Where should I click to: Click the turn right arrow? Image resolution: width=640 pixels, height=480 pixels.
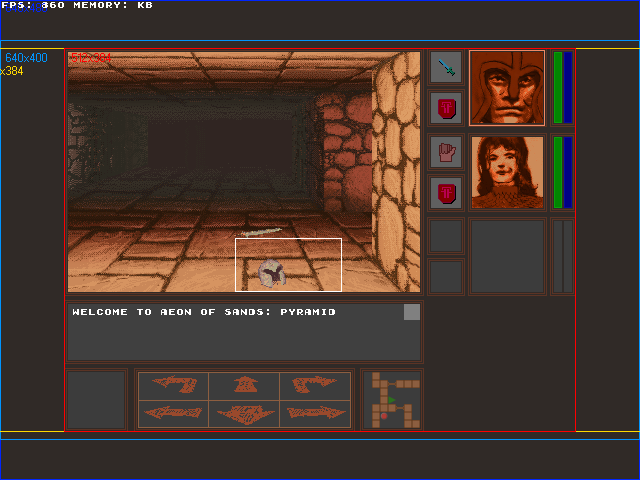pos(315,386)
